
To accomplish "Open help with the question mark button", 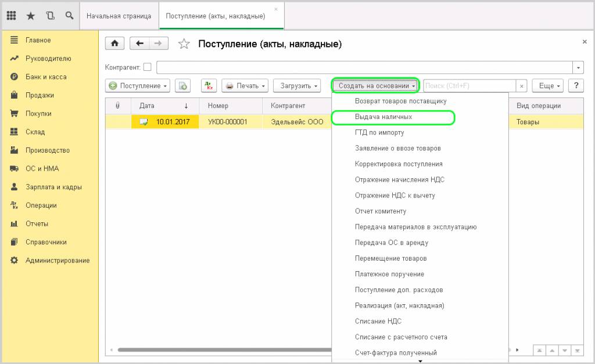I will 576,86.
